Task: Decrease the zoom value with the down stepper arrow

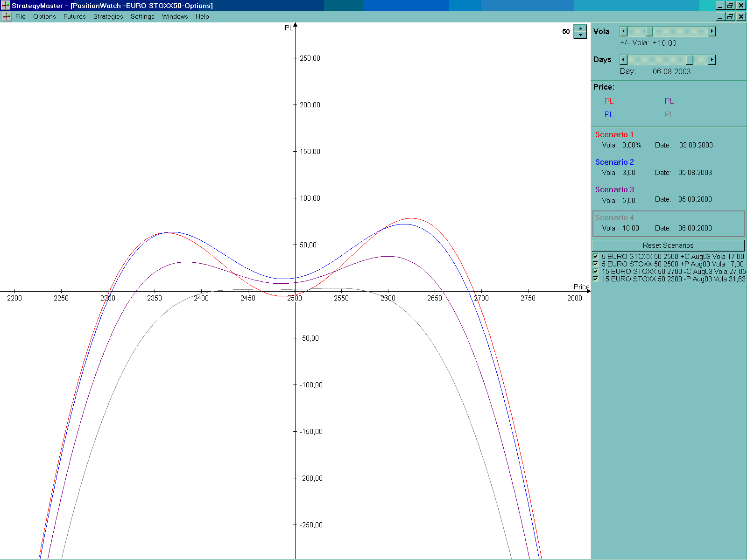Action: click(580, 35)
